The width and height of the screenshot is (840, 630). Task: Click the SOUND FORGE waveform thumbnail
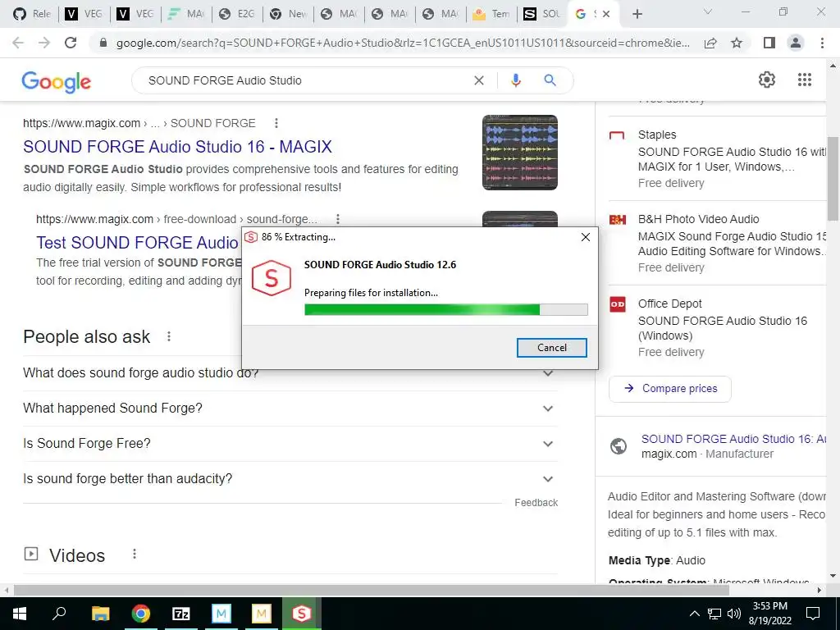pyautogui.click(x=519, y=152)
